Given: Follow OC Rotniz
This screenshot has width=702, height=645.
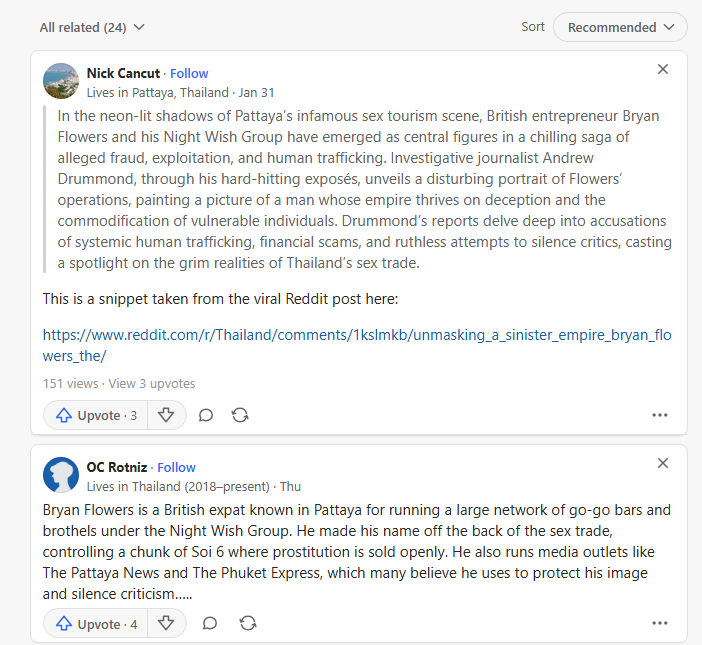Looking at the screenshot, I should [x=176, y=467].
